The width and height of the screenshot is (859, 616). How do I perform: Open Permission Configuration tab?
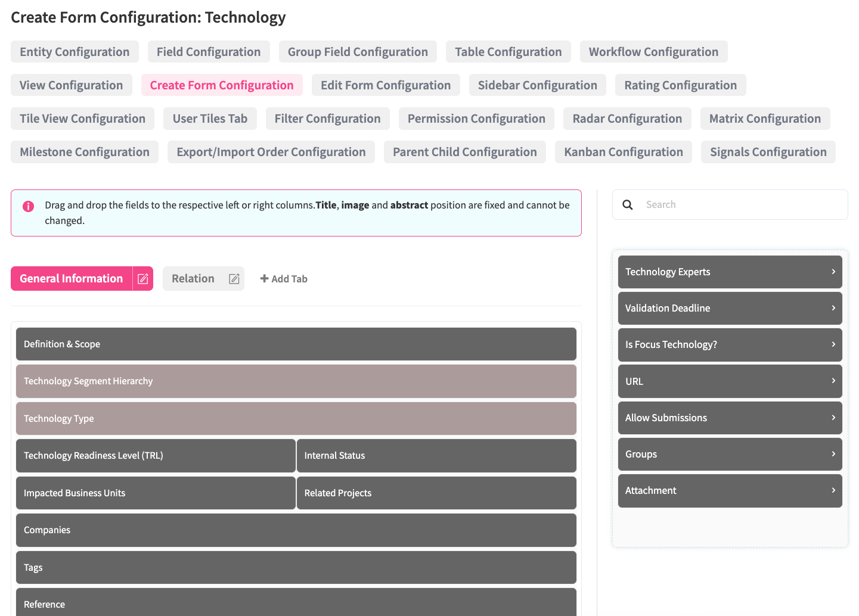point(476,119)
